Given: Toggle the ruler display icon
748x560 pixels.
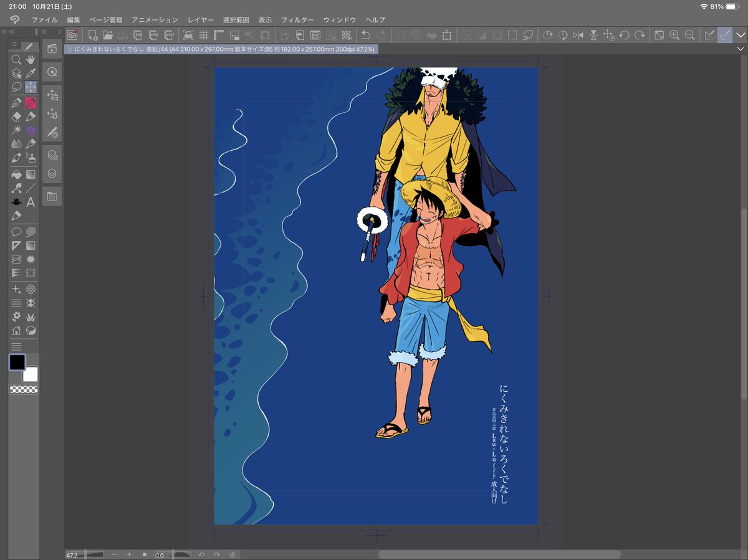Looking at the screenshot, I should tap(219, 36).
